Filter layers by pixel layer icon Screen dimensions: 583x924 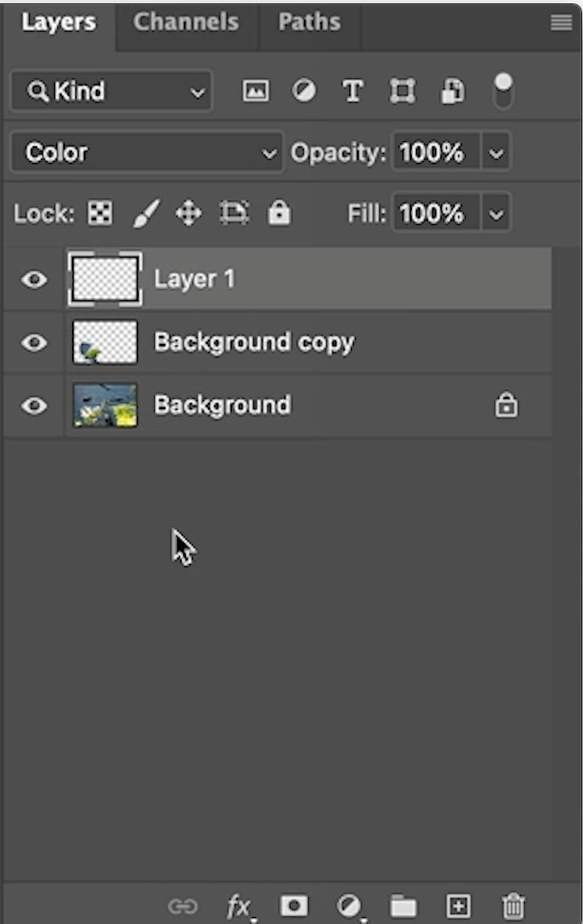pyautogui.click(x=255, y=92)
